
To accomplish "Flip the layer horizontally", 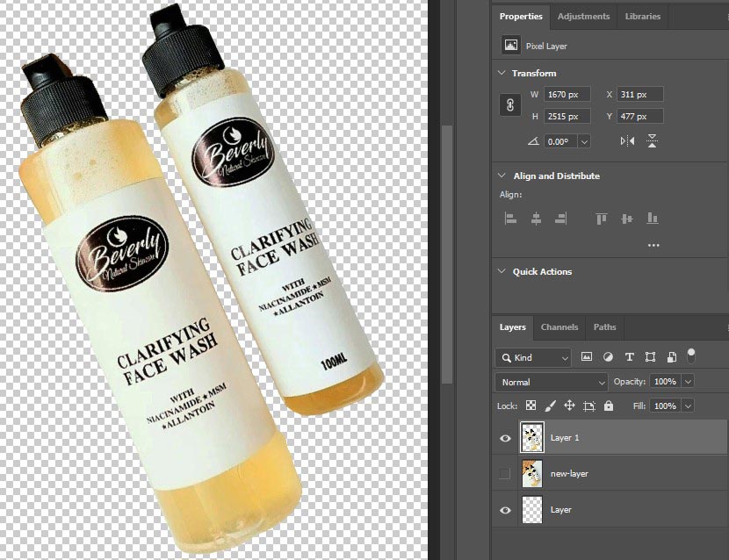I will [627, 140].
